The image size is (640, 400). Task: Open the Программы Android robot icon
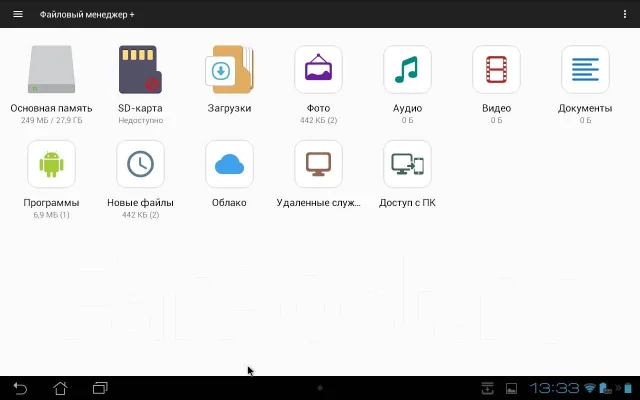pos(51,164)
